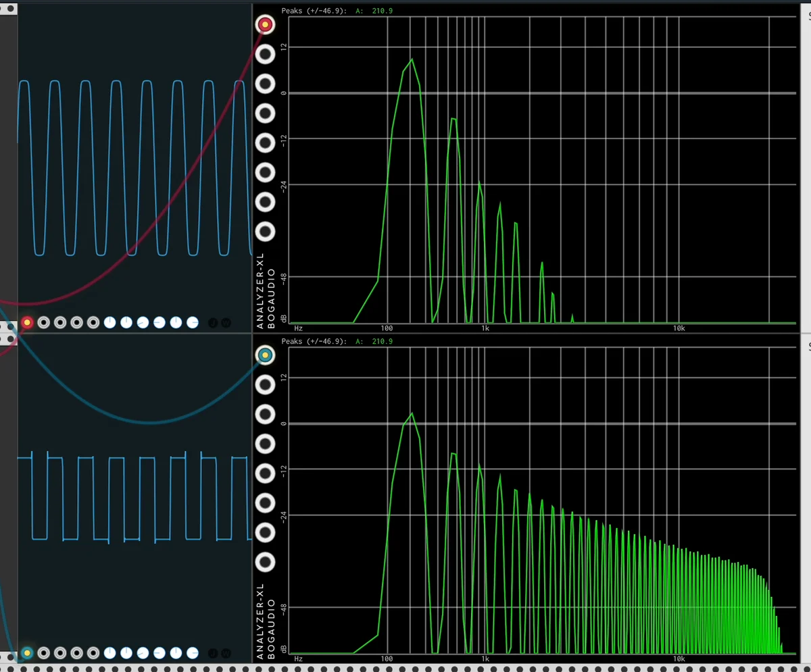The width and height of the screenshot is (811, 672).
Task: Click the teal-cabled input jack on lower Analyzer-XL
Action: (265, 355)
